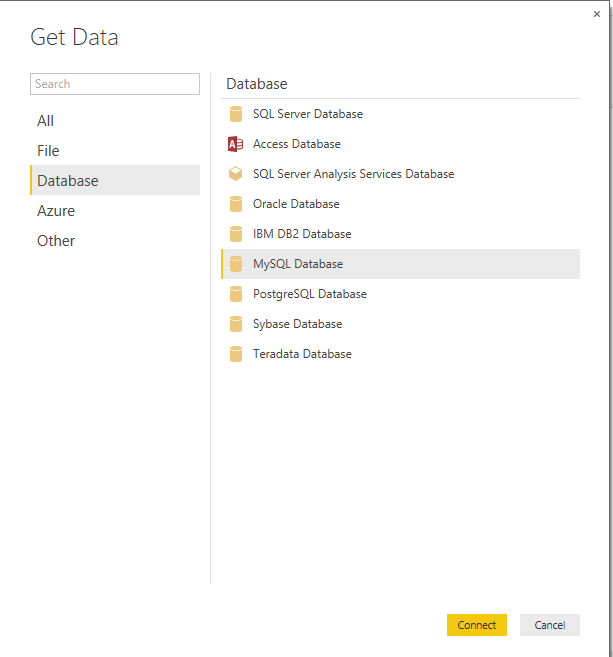This screenshot has width=613, height=657.
Task: Click the SQL Server Database cylinder icon
Action: click(x=236, y=114)
